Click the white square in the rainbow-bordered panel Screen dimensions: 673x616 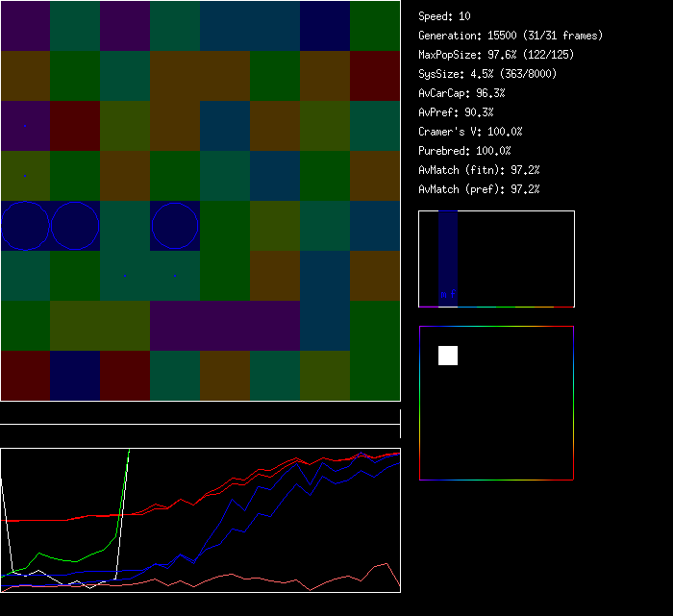448,356
